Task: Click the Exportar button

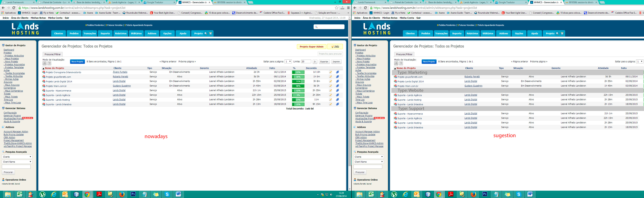Action: tap(324, 62)
